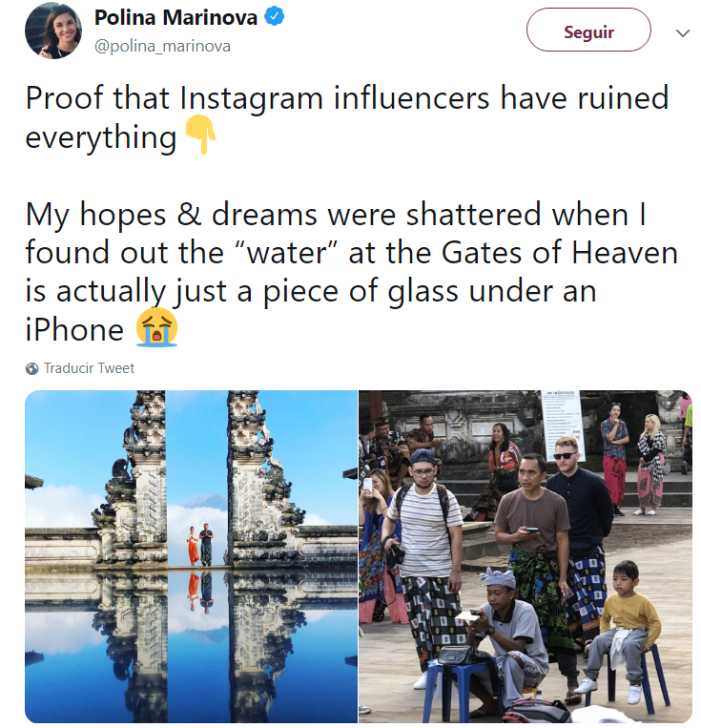Click the @polina_marinova handle

point(162,46)
